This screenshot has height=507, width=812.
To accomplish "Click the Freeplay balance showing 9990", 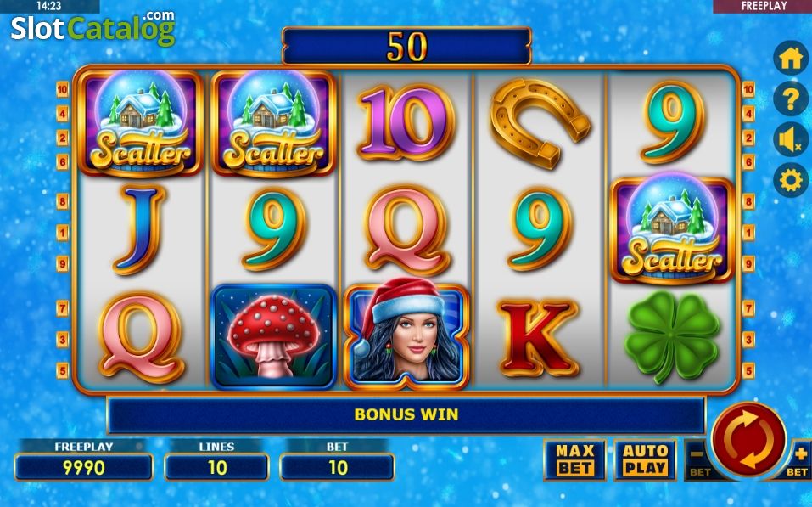I will [84, 468].
